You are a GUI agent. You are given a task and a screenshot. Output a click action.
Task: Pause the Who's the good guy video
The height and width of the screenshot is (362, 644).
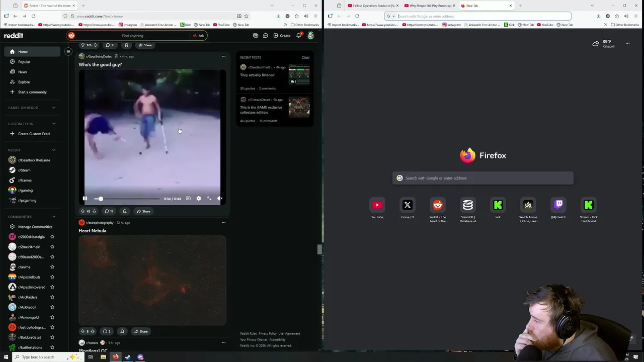85,199
